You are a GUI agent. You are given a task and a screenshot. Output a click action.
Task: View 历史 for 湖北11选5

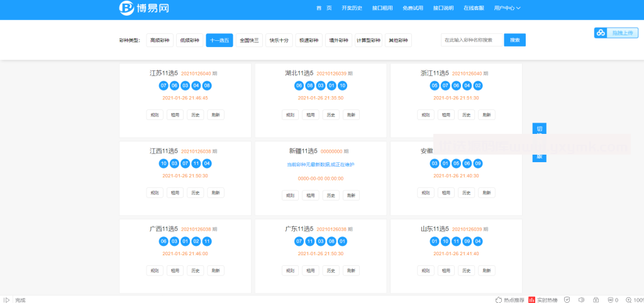point(331,115)
